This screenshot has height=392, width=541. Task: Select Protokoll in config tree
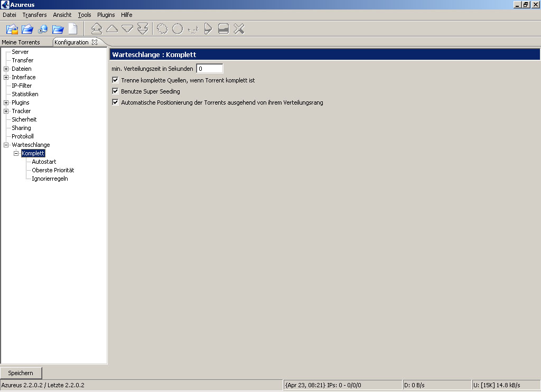[x=22, y=136]
